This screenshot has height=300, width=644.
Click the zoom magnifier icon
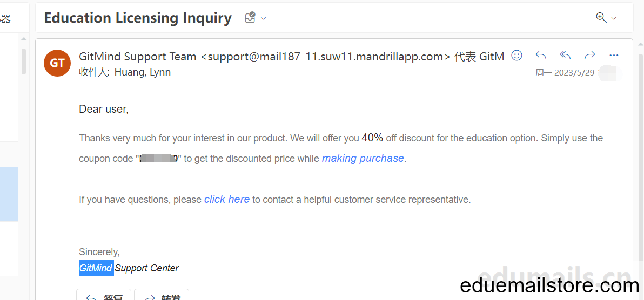point(601,18)
